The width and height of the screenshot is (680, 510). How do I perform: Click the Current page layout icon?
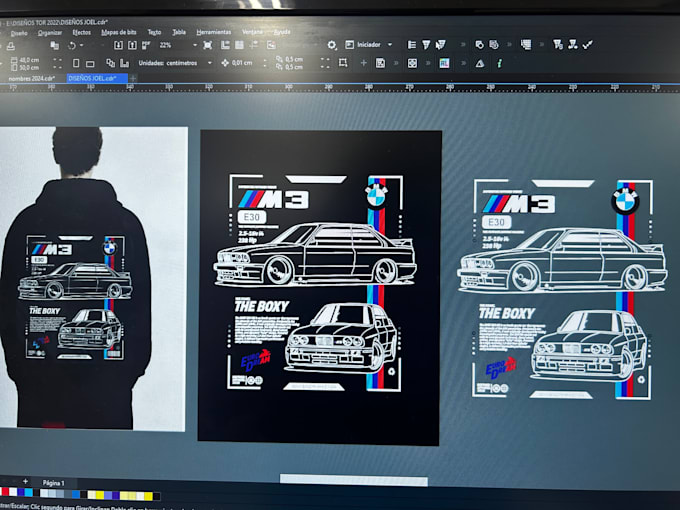point(124,63)
